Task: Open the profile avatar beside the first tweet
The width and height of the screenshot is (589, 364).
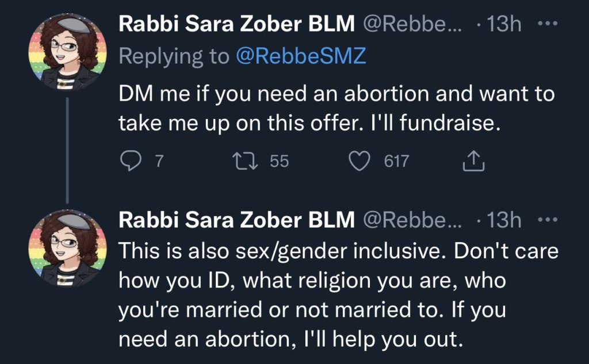Action: click(68, 53)
